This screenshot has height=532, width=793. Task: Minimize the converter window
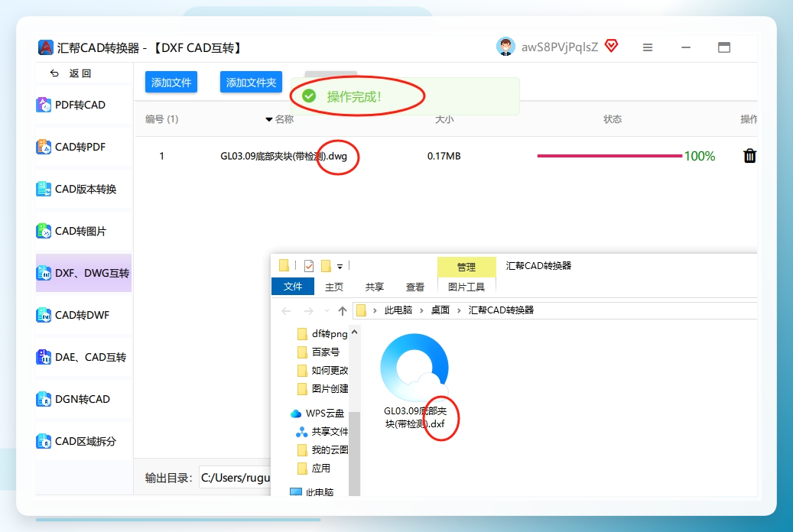click(x=686, y=47)
